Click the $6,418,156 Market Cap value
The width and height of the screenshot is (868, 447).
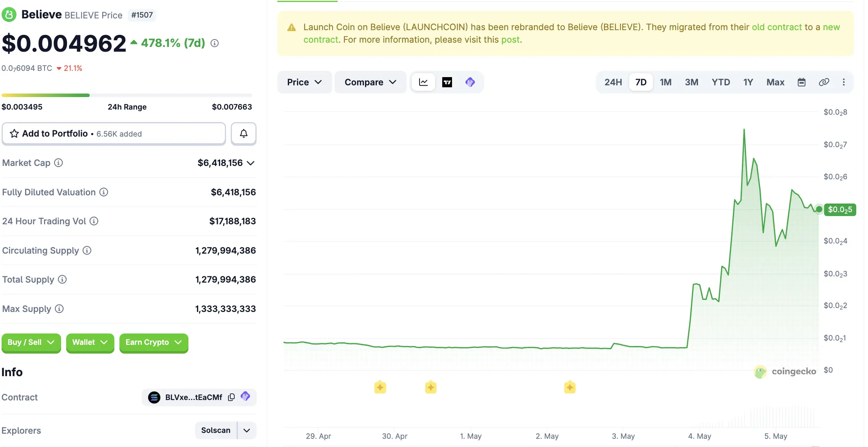tap(220, 163)
